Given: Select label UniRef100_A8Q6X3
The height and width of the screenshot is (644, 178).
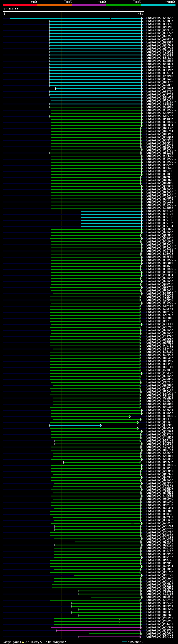Looking at the screenshot, I should [x=160, y=634].
